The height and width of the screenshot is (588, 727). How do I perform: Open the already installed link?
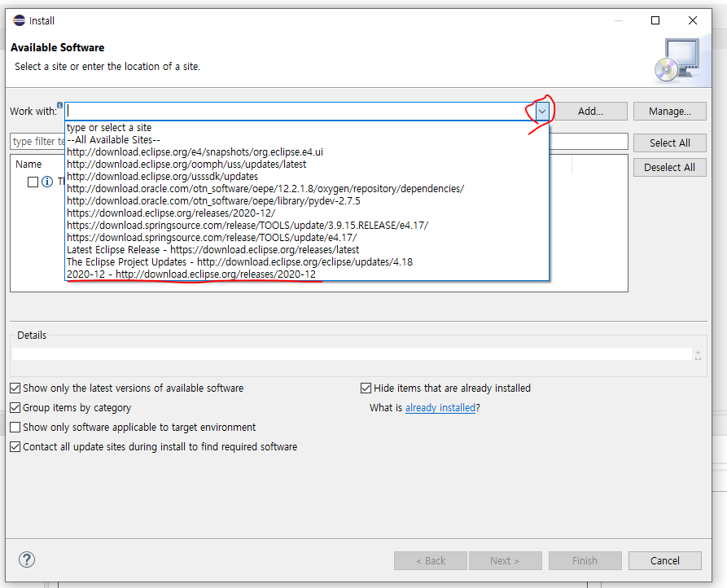tap(440, 408)
